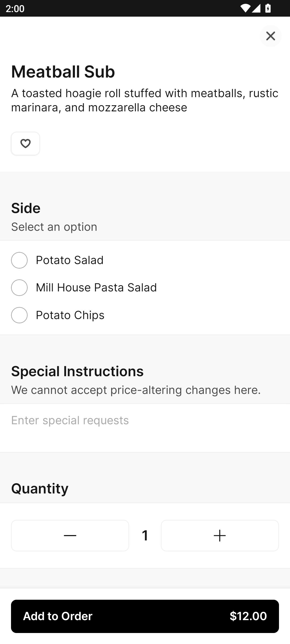Add to Order for $12.00

pos(145,616)
